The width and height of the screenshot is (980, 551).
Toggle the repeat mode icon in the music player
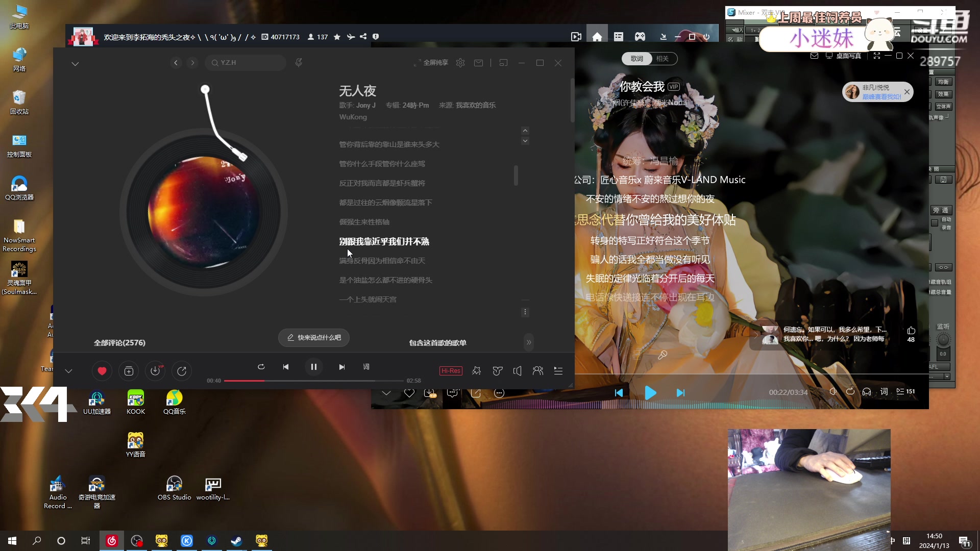pyautogui.click(x=261, y=366)
